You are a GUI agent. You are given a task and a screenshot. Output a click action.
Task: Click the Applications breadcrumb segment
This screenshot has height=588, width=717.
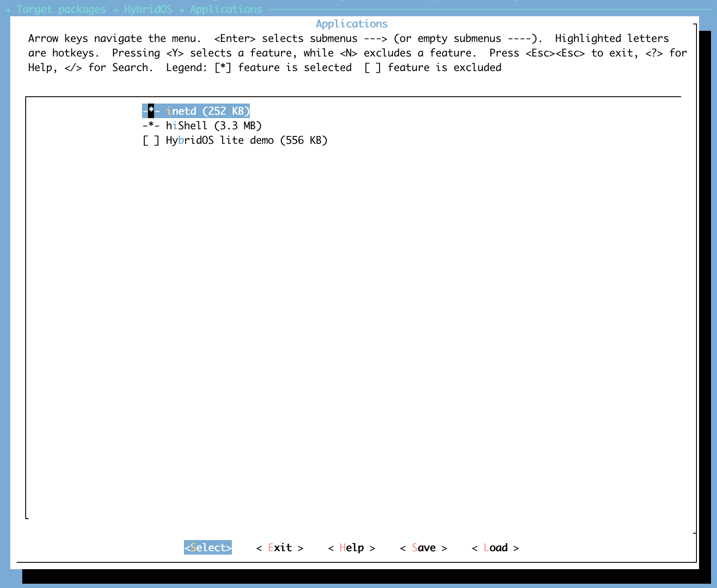pyautogui.click(x=226, y=9)
